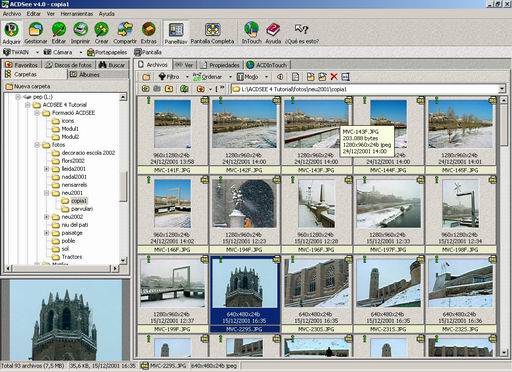512x372 pixels.
Task: Switch to the ACDInTouch tab
Action: point(267,65)
